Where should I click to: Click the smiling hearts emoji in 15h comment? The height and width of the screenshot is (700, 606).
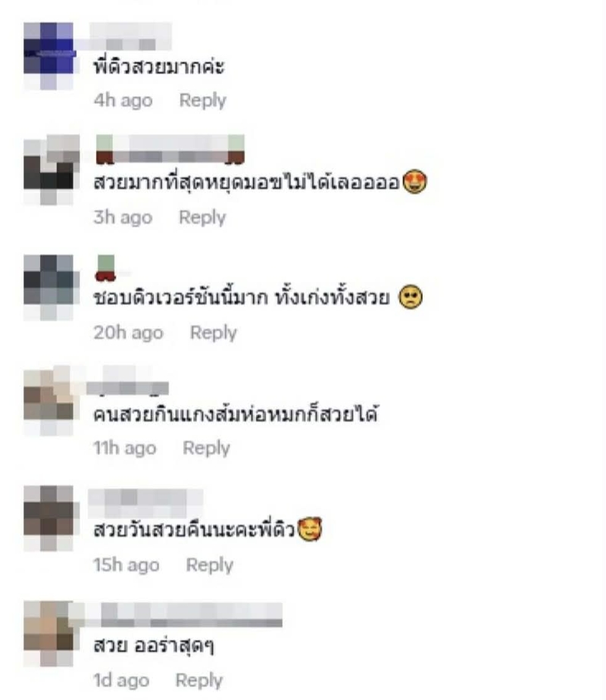click(310, 530)
